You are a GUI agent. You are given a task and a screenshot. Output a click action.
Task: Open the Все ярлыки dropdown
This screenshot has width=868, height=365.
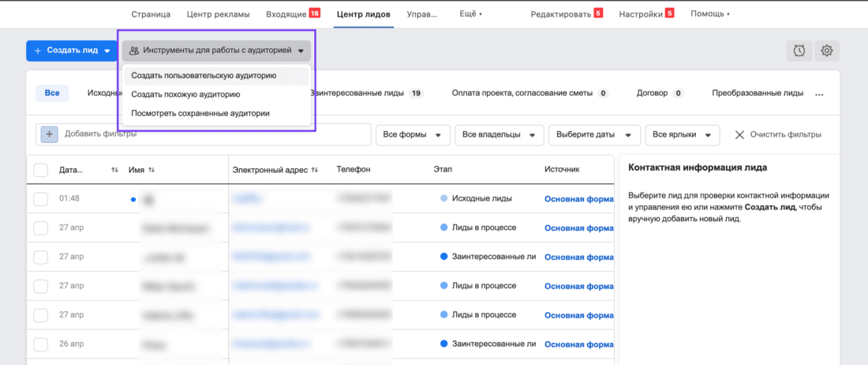(x=683, y=134)
